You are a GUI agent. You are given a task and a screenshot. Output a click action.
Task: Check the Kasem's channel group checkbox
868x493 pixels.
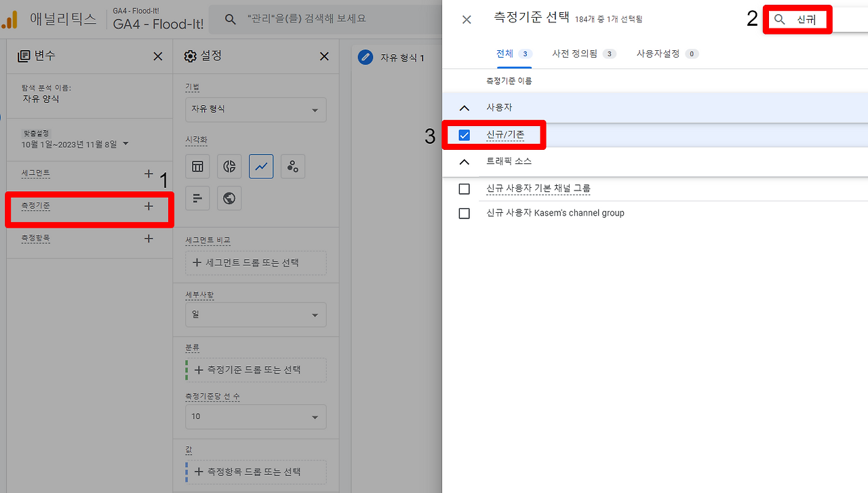[x=464, y=213]
